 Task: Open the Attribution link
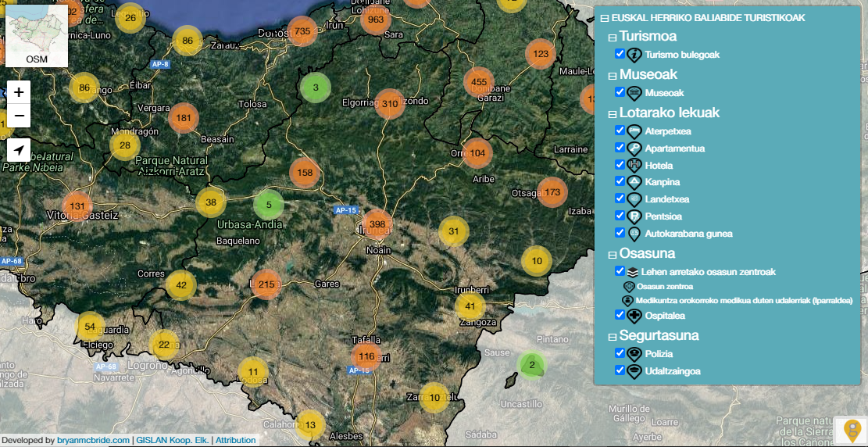tap(235, 440)
